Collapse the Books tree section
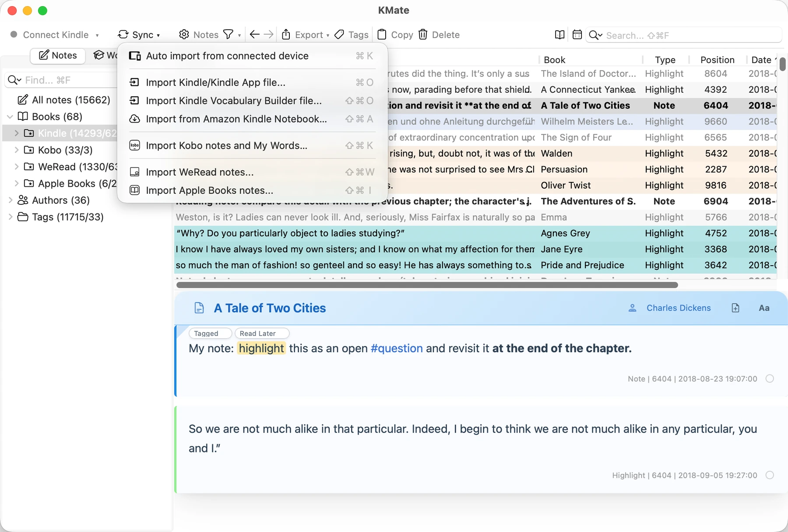This screenshot has height=532, width=788. coord(10,117)
